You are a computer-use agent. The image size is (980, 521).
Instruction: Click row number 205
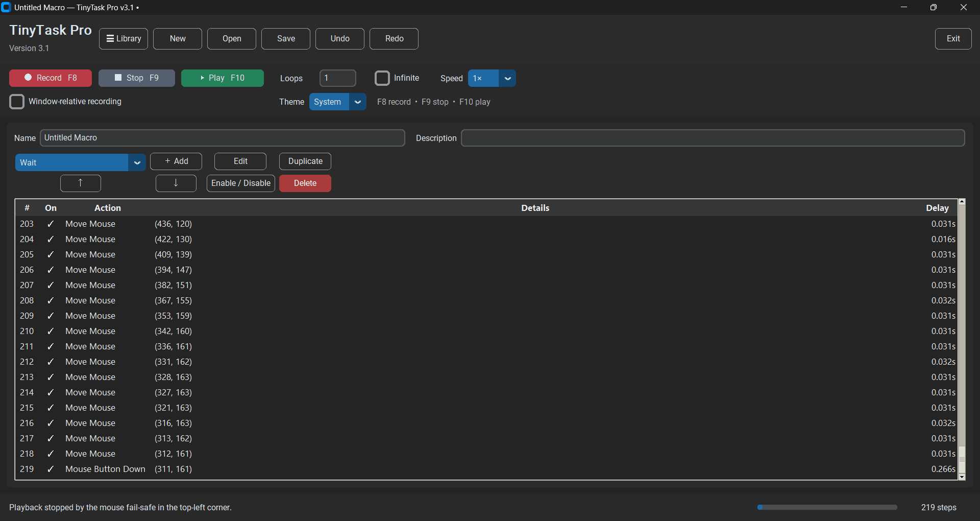coord(27,254)
